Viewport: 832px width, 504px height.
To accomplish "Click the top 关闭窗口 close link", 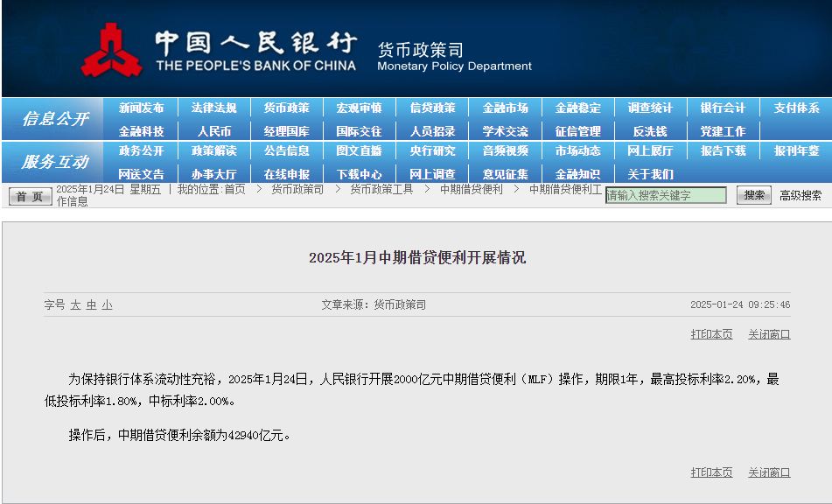I will (769, 334).
